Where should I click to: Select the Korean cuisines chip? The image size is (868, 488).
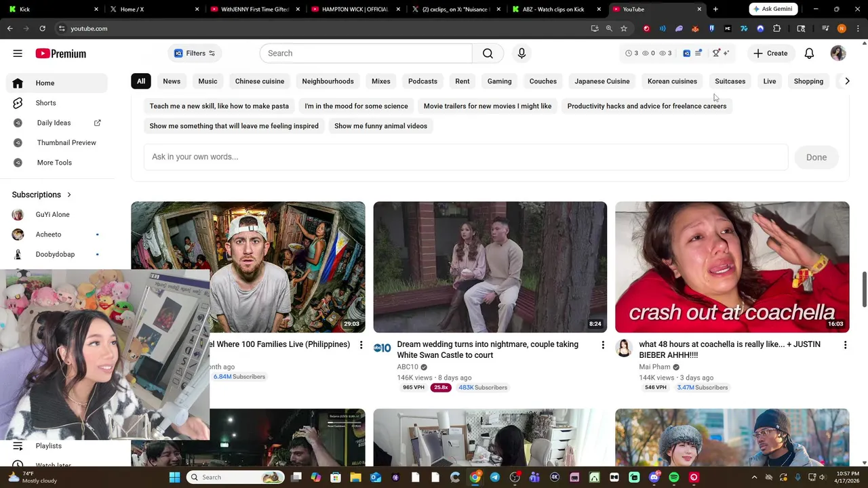[x=672, y=81]
